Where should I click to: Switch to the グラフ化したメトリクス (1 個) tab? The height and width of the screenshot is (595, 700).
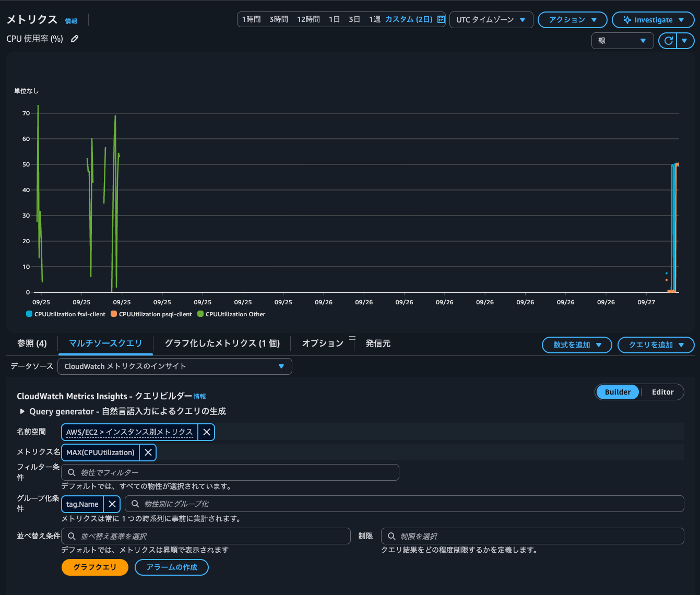click(x=222, y=343)
